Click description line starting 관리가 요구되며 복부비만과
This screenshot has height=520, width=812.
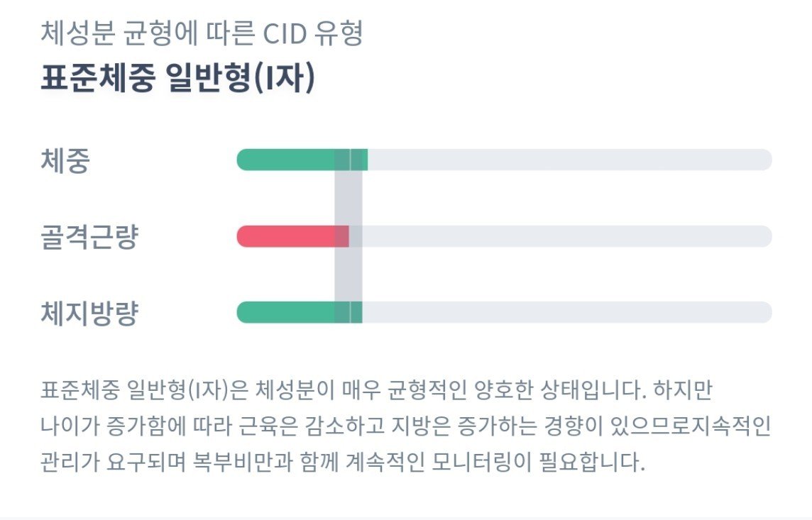[343, 462]
